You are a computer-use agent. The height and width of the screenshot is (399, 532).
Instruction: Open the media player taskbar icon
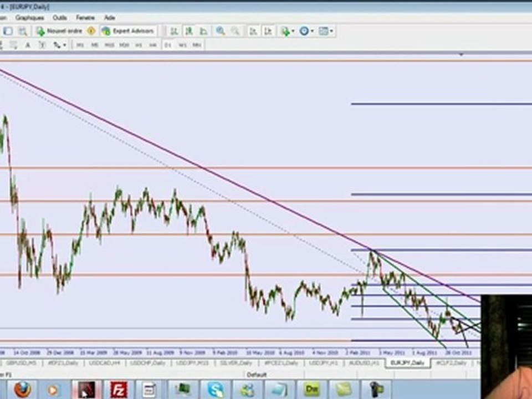pyautogui.click(x=53, y=390)
